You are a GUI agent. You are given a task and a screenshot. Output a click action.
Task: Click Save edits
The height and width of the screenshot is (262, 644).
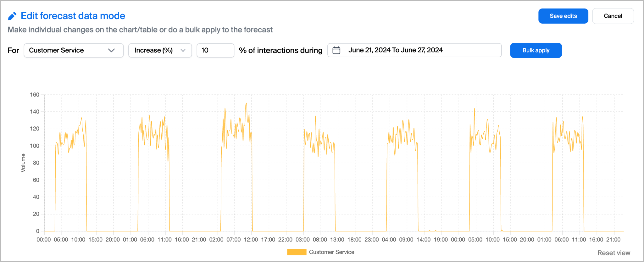pos(563,16)
